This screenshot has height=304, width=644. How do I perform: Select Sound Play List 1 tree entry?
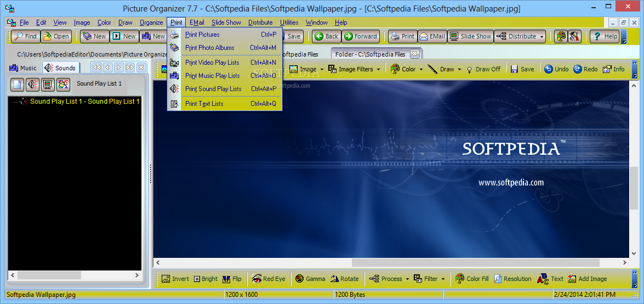pos(85,101)
